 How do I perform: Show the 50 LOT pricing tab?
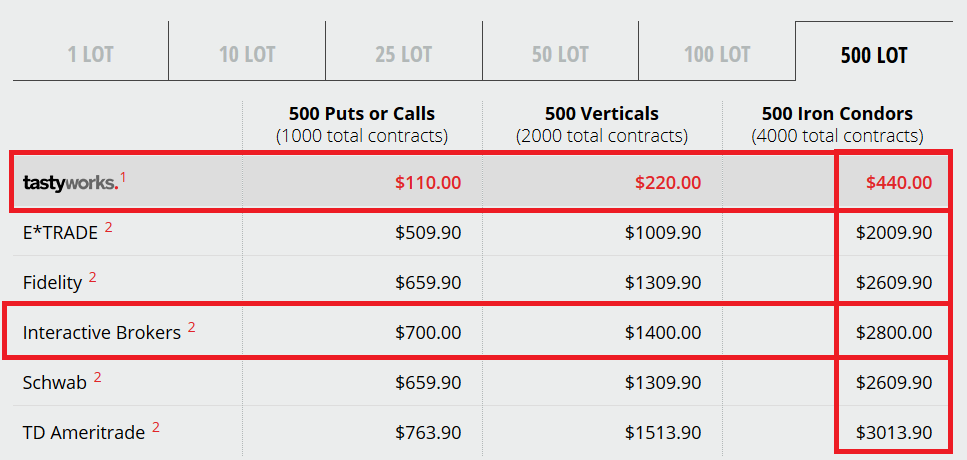(x=560, y=54)
